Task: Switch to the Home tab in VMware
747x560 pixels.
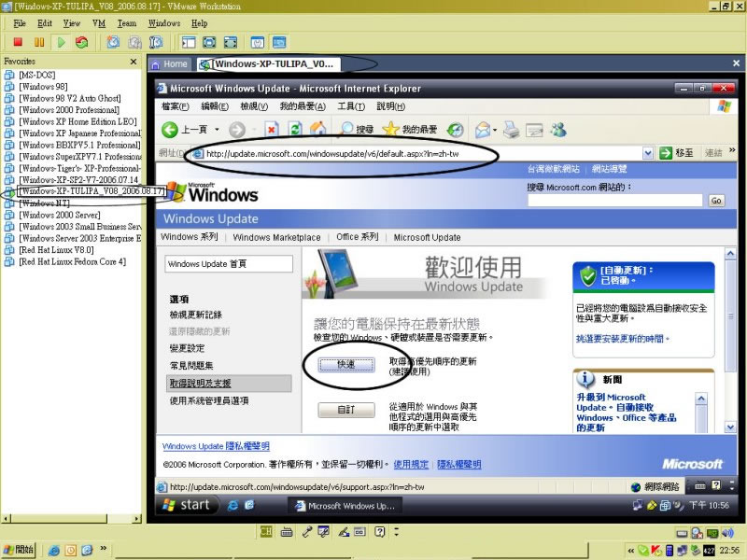Action: pos(170,63)
